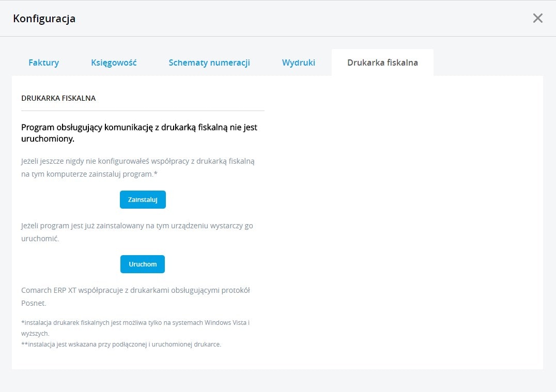Screen dimensions: 556x392
Task: Click the bold program-not-running warning message
Action: (x=139, y=133)
